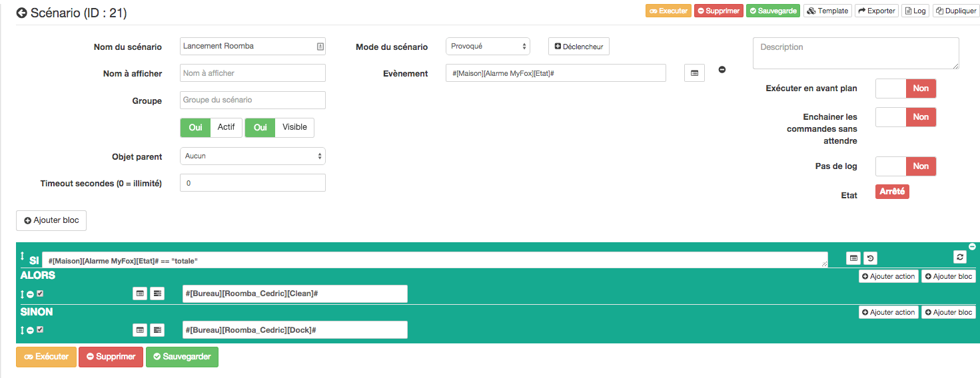Open the command picker for the Clean action
980x378 pixels.
[140, 293]
